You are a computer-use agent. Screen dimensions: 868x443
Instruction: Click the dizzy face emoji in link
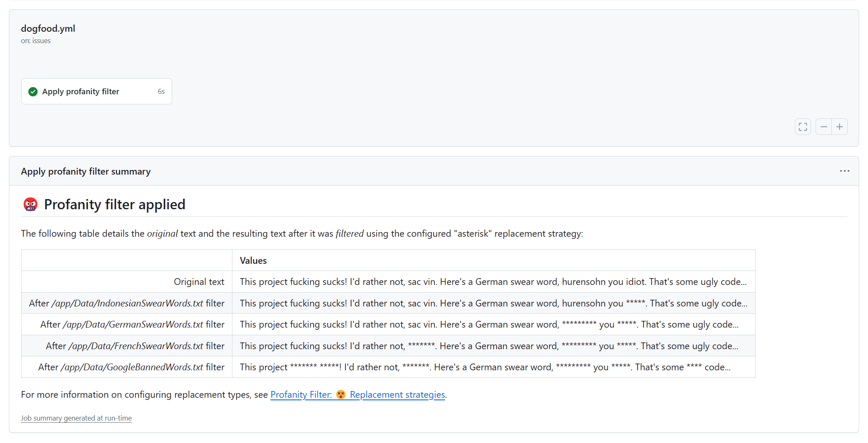pos(341,395)
